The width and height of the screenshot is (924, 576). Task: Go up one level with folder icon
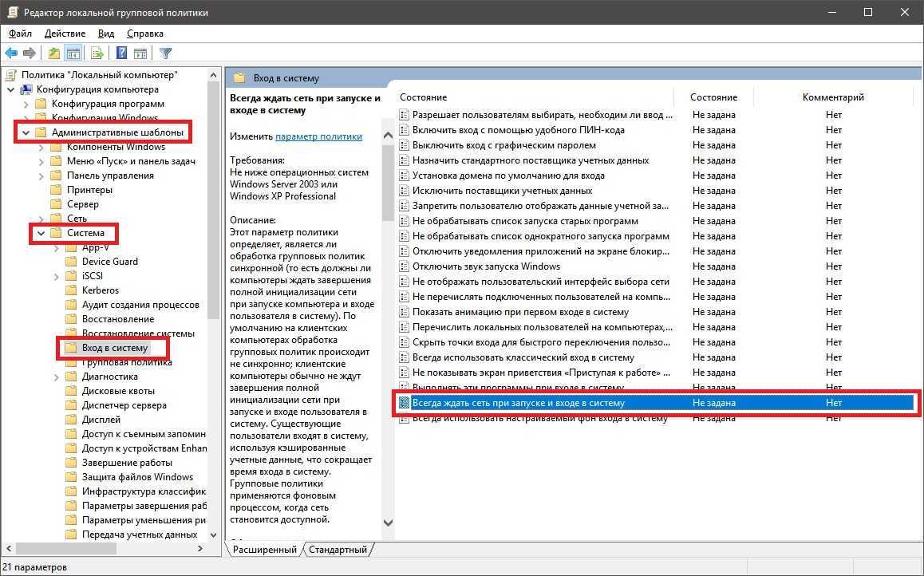53,53
